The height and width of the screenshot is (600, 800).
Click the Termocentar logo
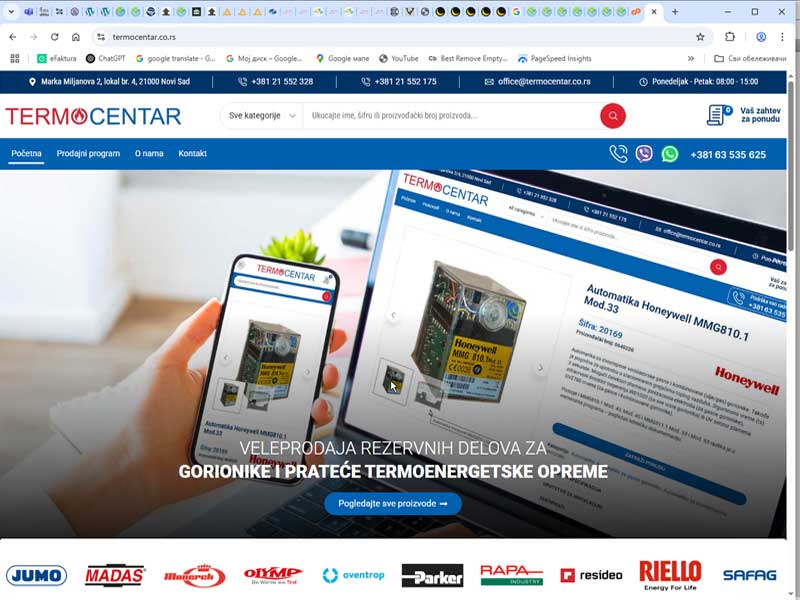pyautogui.click(x=93, y=116)
